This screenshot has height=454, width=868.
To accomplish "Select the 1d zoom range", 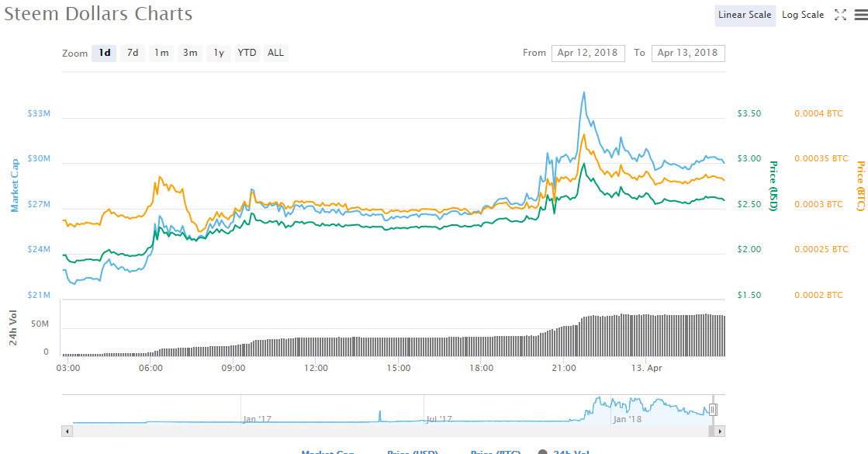I will [x=104, y=53].
